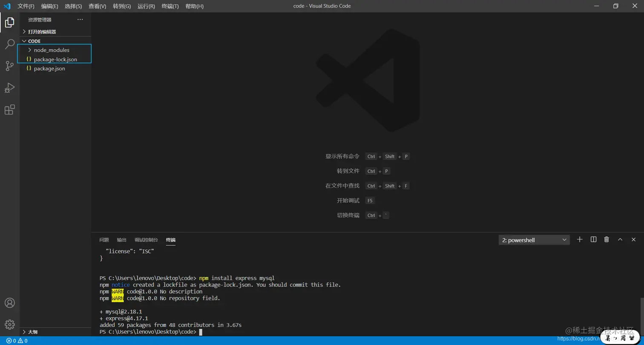Screen dimensions: 644x345
Task: Open the 编辑(E) menu
Action: tap(50, 6)
